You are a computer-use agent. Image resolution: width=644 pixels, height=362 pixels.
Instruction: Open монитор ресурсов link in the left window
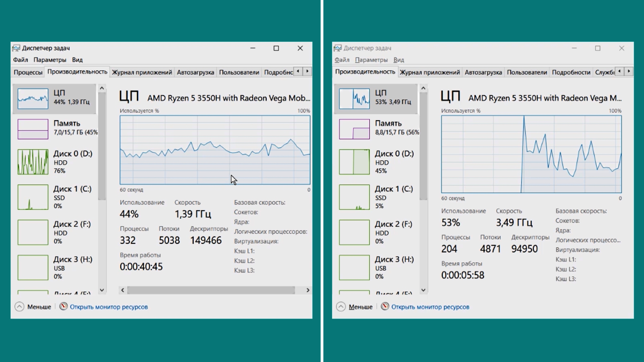point(104,307)
